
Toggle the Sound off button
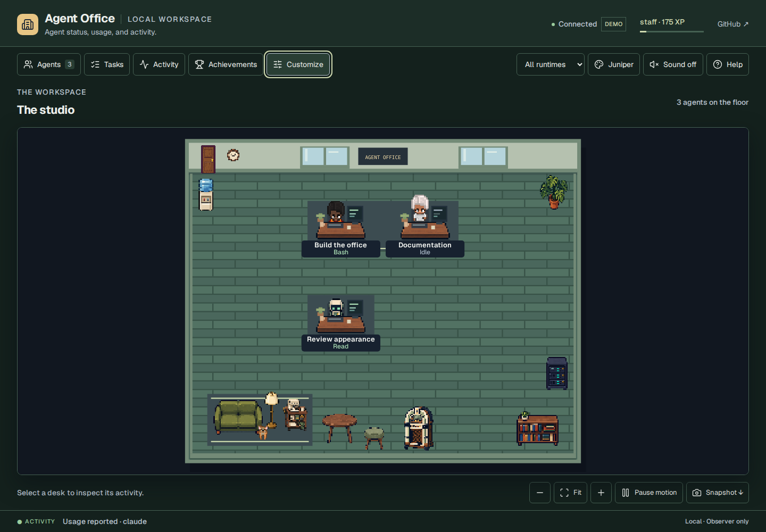coord(673,64)
